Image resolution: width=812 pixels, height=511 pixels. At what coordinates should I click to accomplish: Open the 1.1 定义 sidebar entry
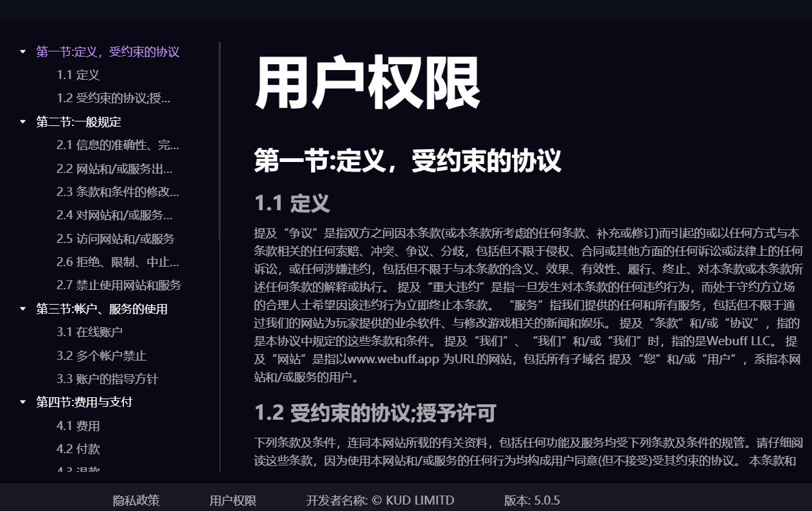pyautogui.click(x=77, y=75)
